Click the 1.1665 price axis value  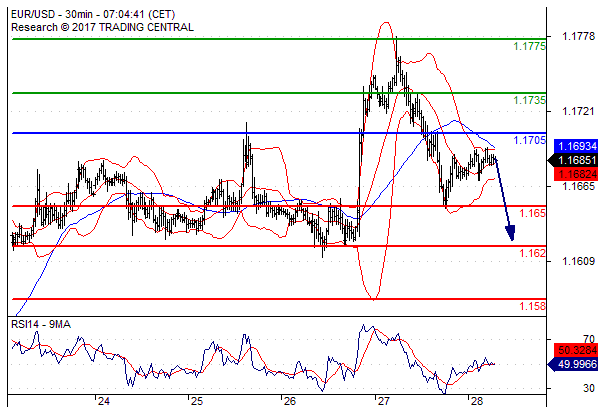pyautogui.click(x=578, y=186)
